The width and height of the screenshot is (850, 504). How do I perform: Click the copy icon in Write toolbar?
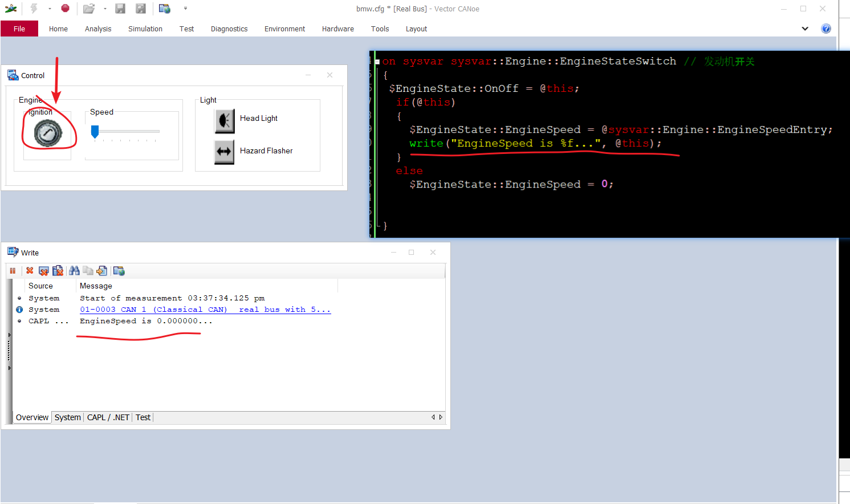[88, 271]
